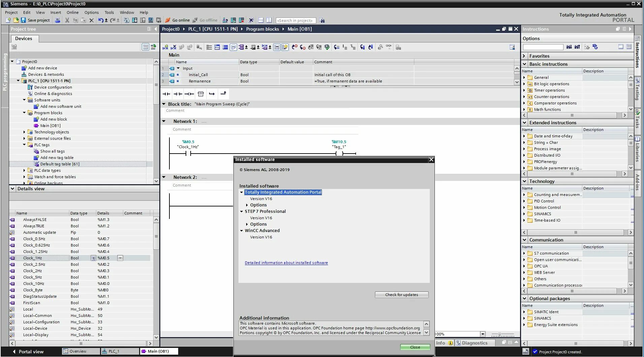
Task: Collapse the Program blocks folder
Action: pyautogui.click(x=24, y=113)
